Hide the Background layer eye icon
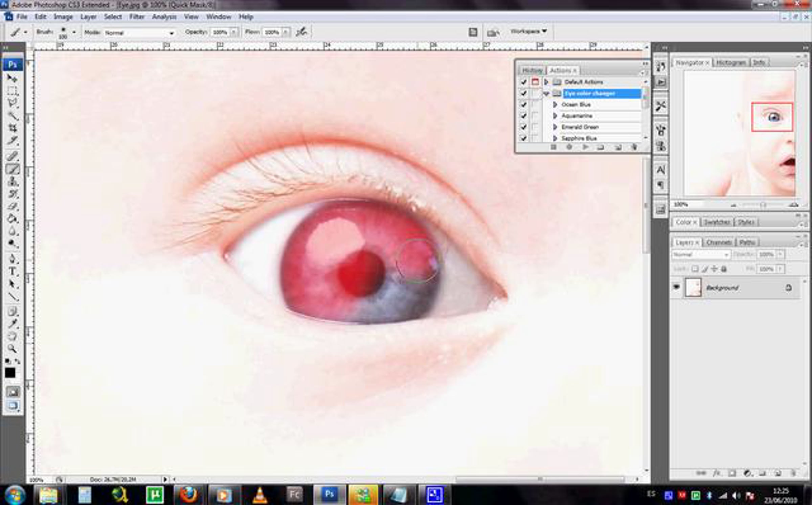812x505 pixels. coord(676,287)
